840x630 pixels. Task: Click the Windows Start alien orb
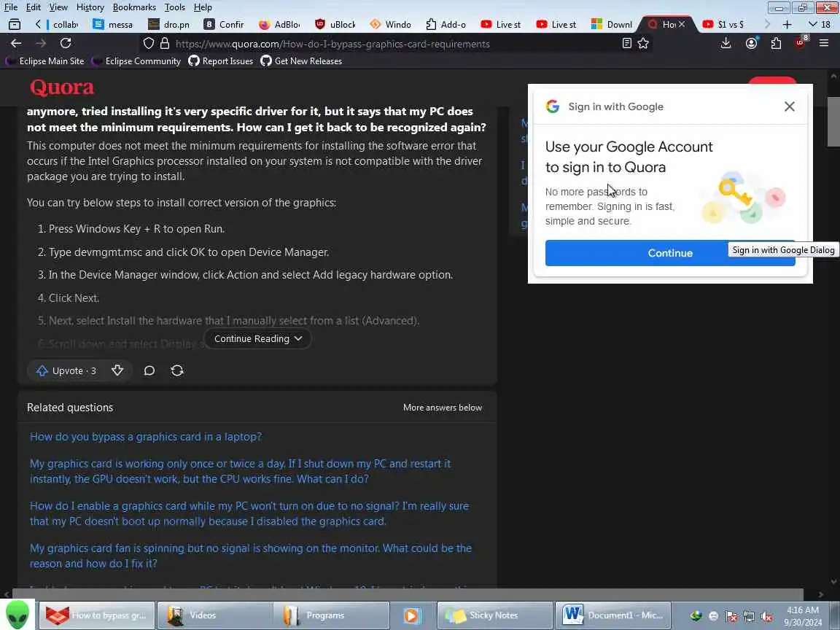(17, 615)
